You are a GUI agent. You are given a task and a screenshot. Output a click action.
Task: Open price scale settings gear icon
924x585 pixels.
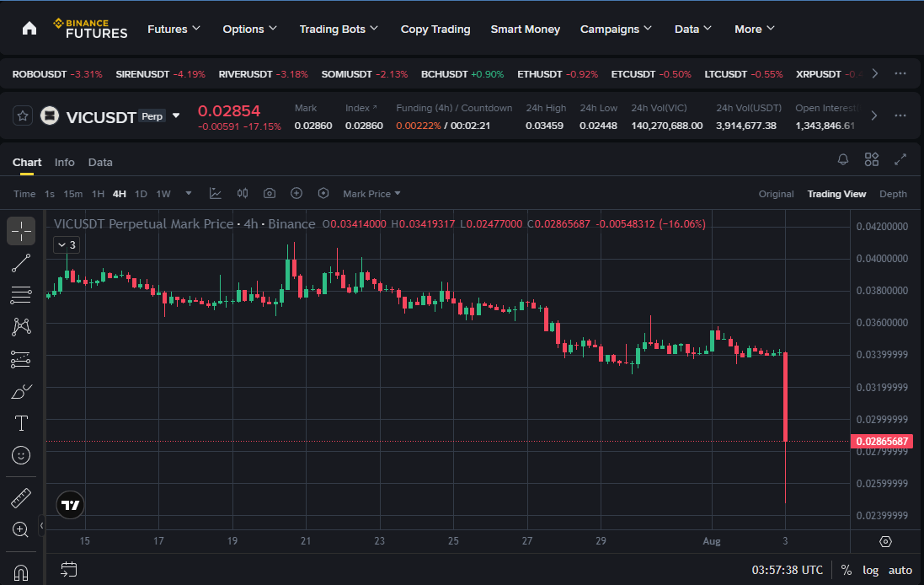pyautogui.click(x=885, y=541)
